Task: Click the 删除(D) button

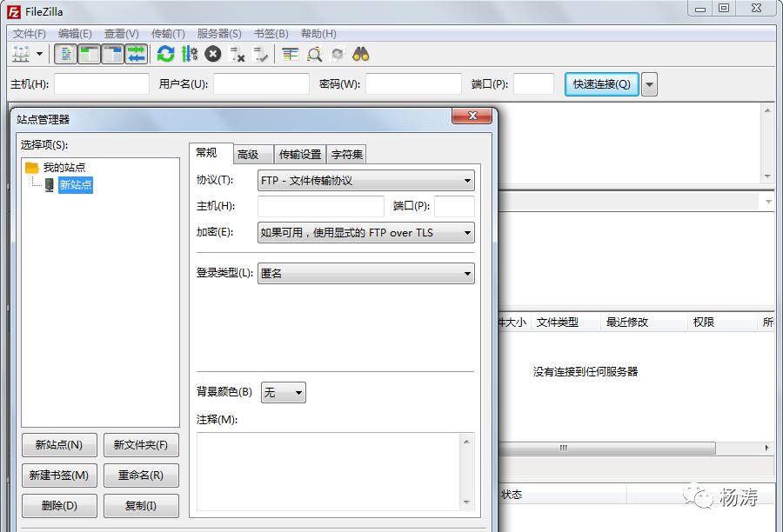Action: pyautogui.click(x=59, y=506)
